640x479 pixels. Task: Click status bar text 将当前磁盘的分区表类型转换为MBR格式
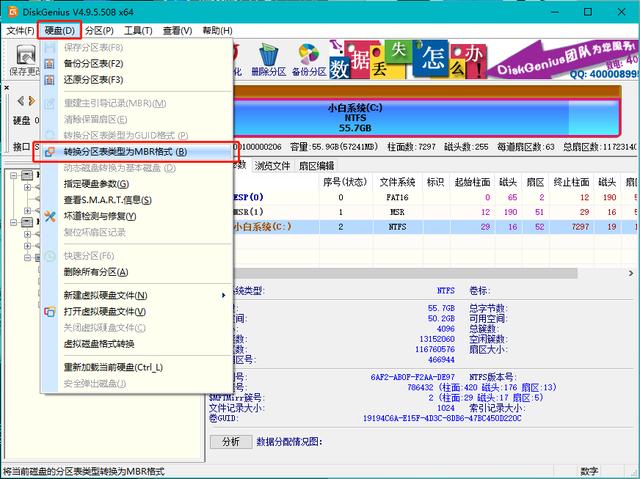click(84, 472)
